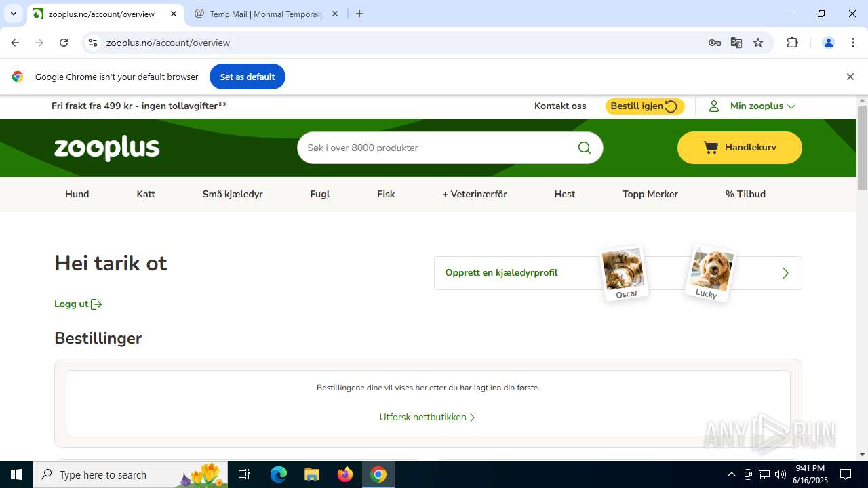Image resolution: width=868 pixels, height=488 pixels.
Task: Click the zooplus logo
Action: [x=107, y=148]
